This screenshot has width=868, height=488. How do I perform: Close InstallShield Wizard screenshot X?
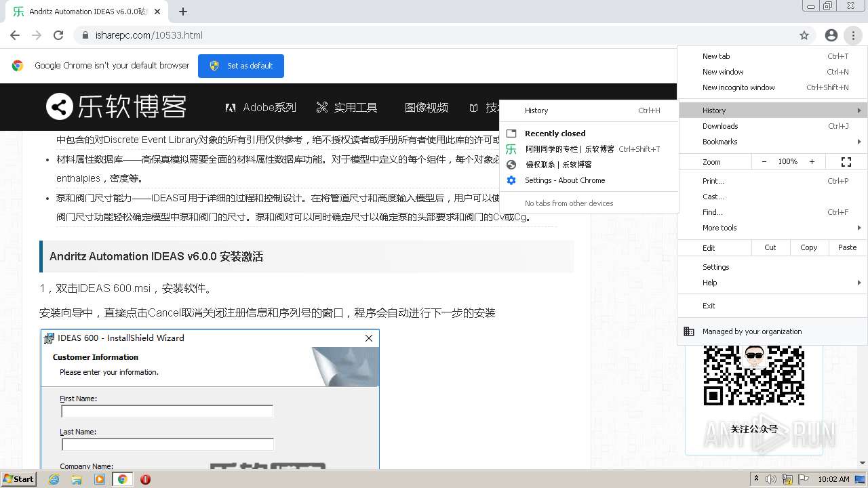tap(369, 338)
